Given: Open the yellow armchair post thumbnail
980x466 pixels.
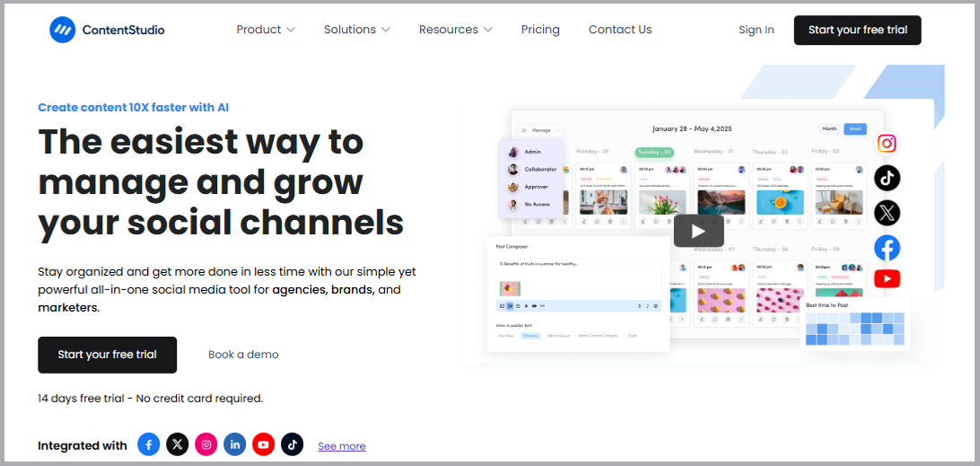Looking at the screenshot, I should point(839,202).
